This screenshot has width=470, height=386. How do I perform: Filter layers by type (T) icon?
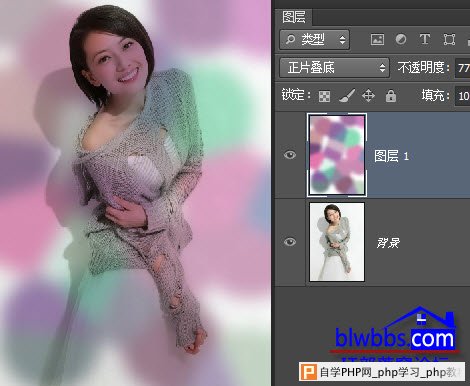click(x=425, y=39)
